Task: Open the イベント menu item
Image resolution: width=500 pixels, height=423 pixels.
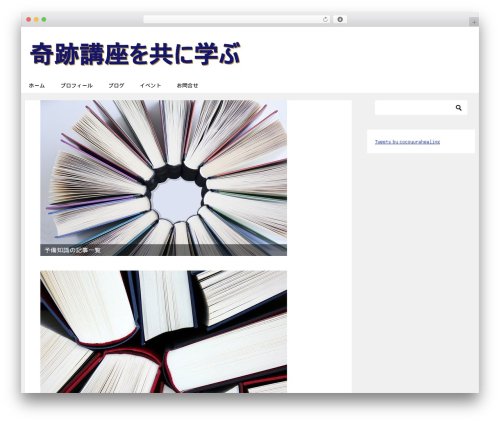Action: [150, 86]
